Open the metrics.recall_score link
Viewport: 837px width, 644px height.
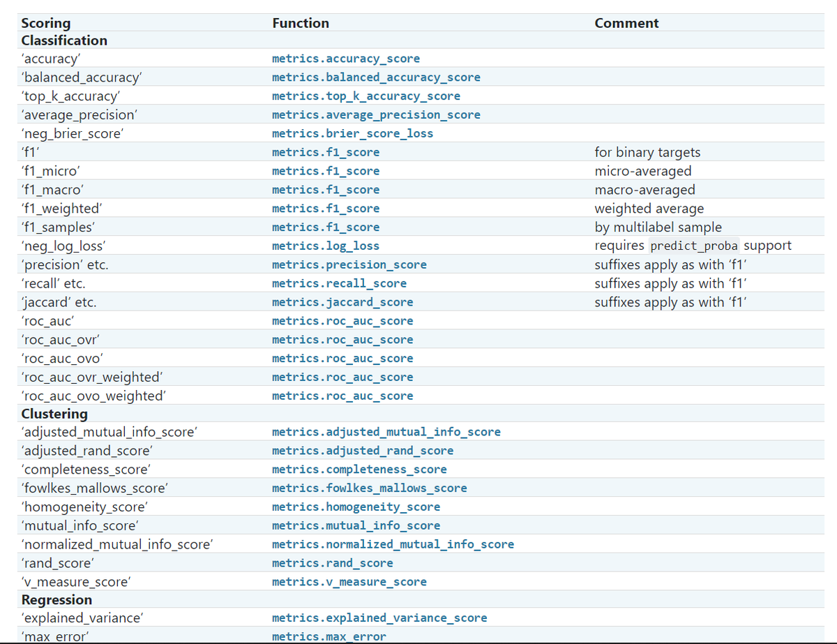pos(339,284)
